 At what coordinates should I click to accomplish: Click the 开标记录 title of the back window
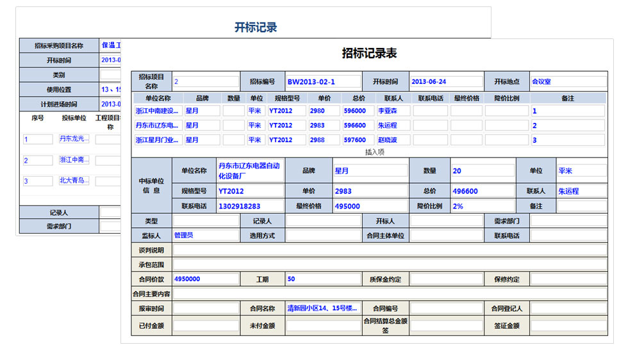click(x=256, y=28)
